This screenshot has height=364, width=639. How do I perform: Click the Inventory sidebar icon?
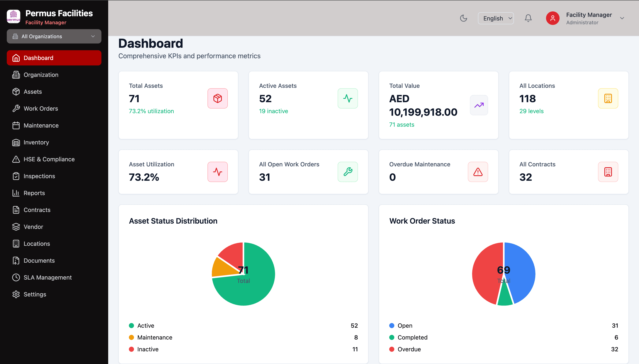(16, 142)
